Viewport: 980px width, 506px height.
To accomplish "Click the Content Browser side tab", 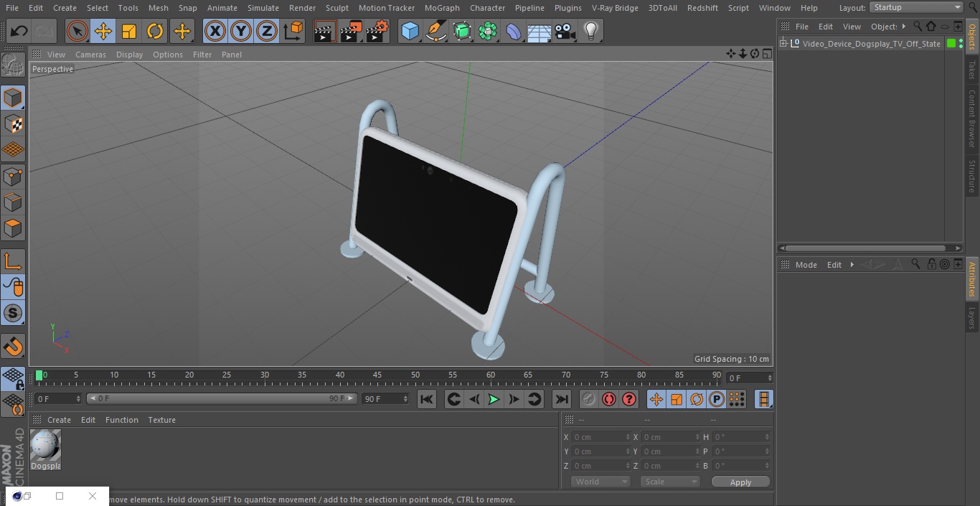I will (x=972, y=118).
